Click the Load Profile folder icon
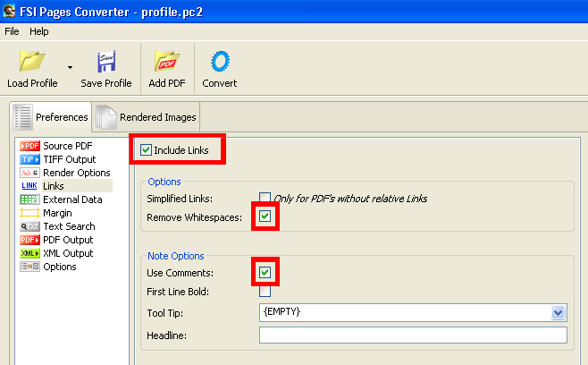This screenshot has width=588, height=365. coord(32,61)
